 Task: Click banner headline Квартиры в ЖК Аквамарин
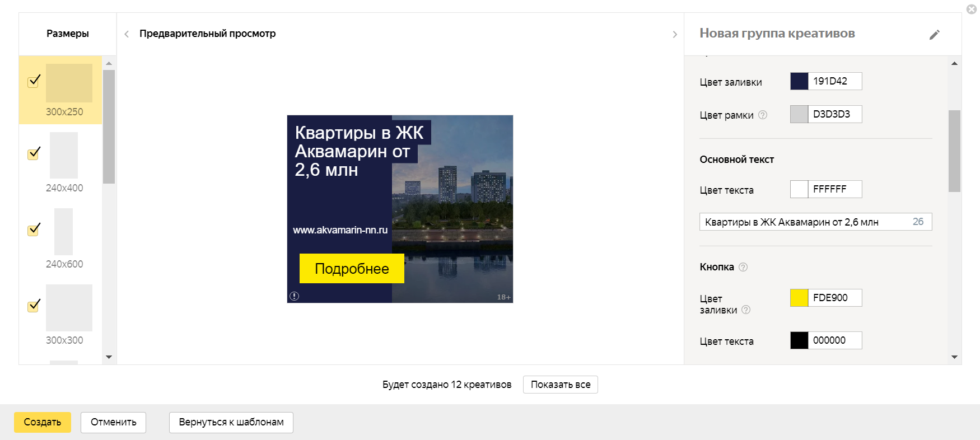[359, 151]
